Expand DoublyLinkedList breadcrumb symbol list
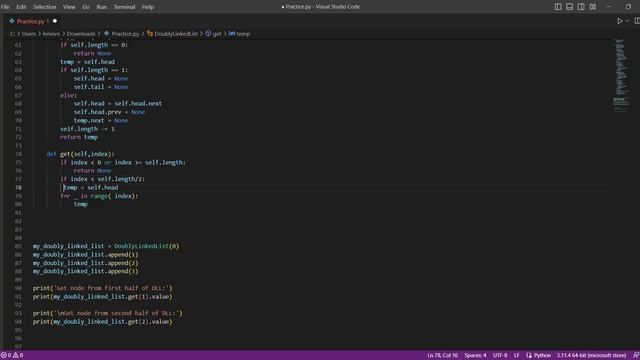 pos(176,34)
